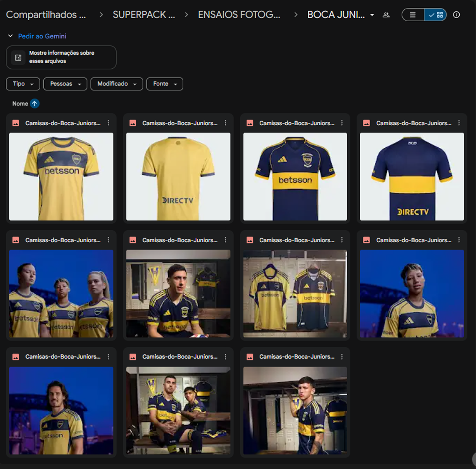
Task: Reverse the name sort direction arrow
Action: pyautogui.click(x=34, y=104)
